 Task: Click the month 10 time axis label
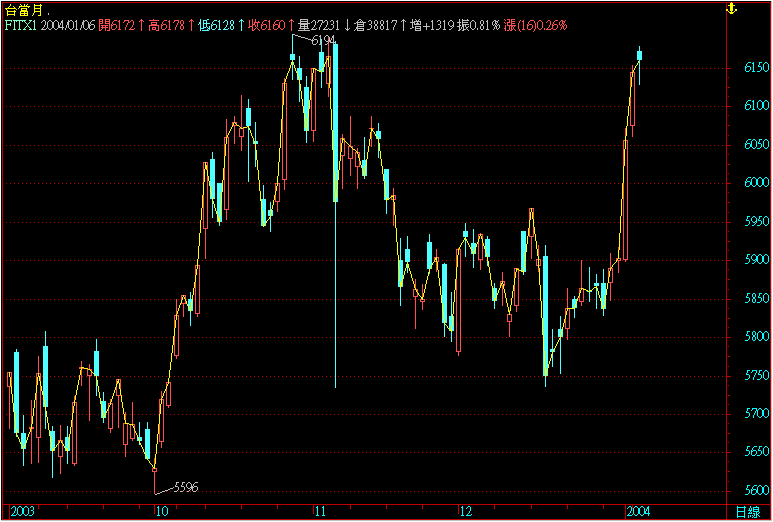click(x=162, y=512)
